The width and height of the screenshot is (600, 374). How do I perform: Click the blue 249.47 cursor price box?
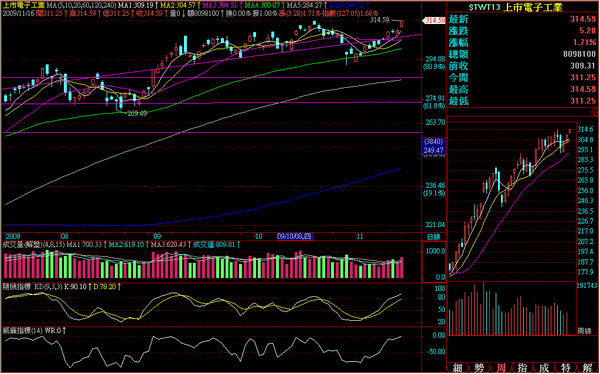pyautogui.click(x=434, y=150)
